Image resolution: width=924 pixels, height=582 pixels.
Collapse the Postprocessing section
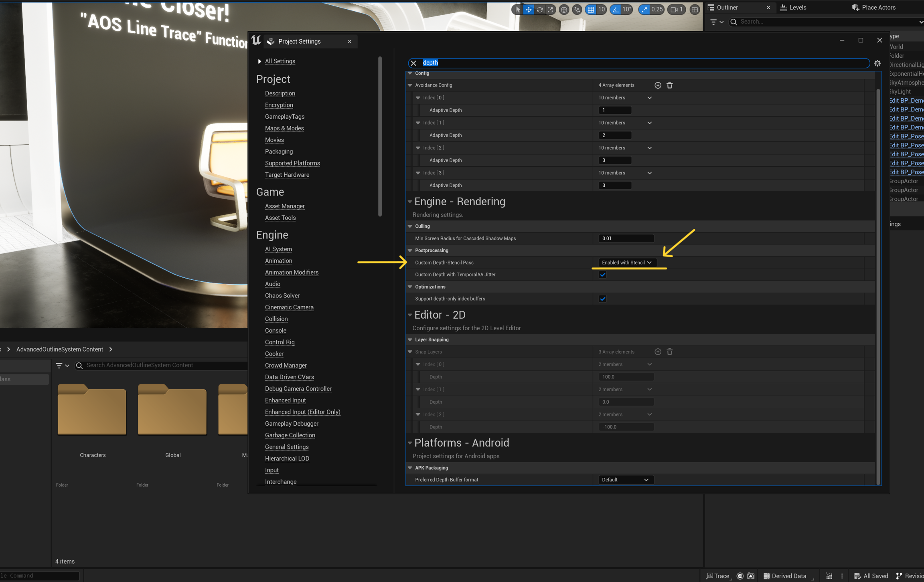tap(410, 251)
